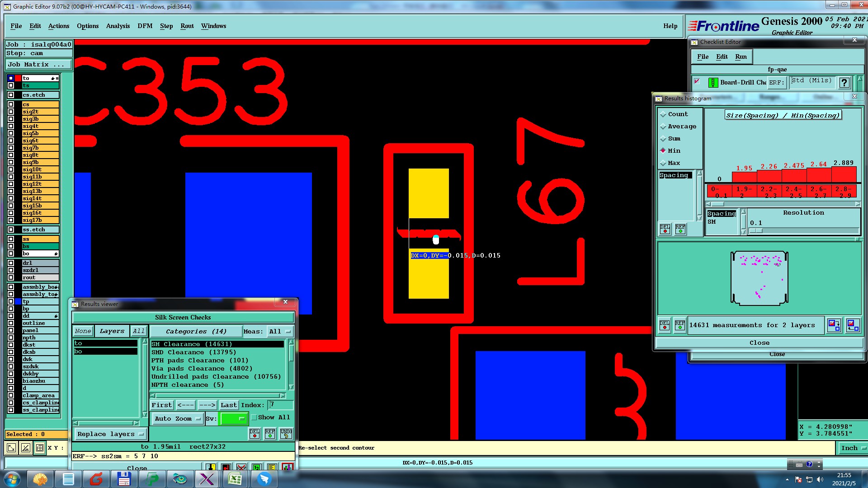Open the Categories (14) selector
This screenshot has width=868, height=488.
click(195, 331)
